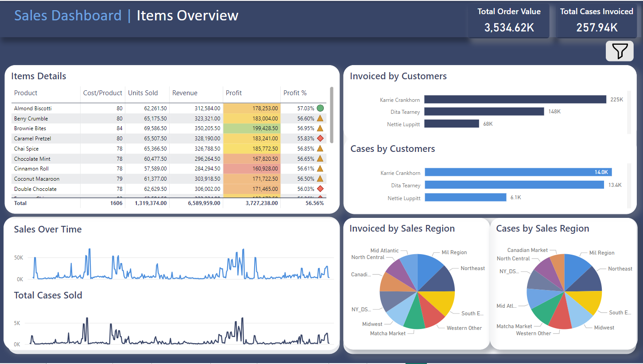Sort table by Profit % column header
The height and width of the screenshot is (364, 643).
pyautogui.click(x=295, y=93)
